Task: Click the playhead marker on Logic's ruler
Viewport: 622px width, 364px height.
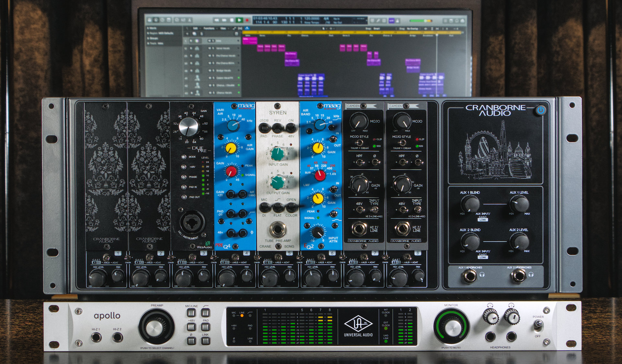Action: click(437, 35)
